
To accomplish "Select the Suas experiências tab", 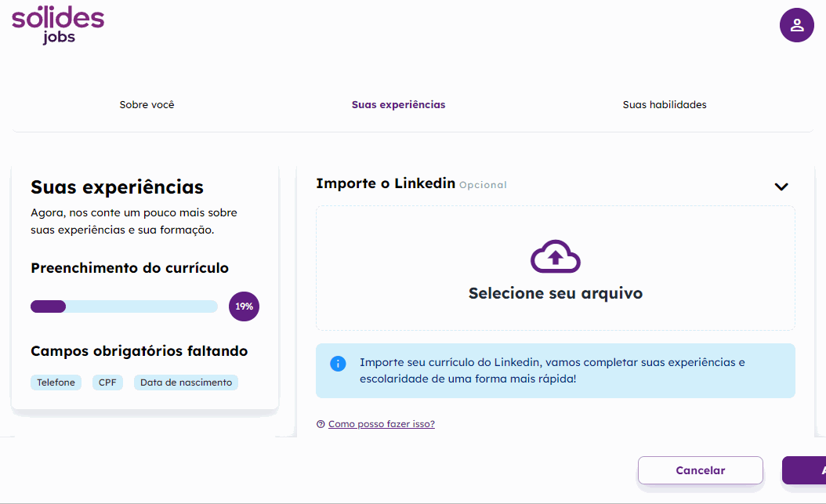I will pos(398,104).
